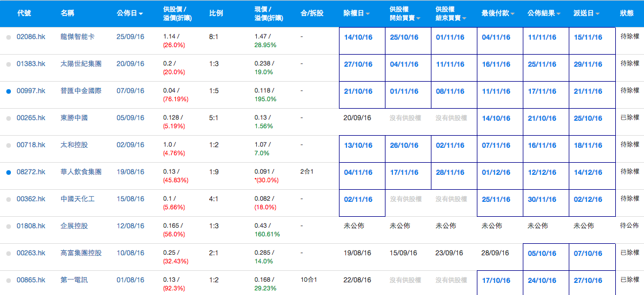Click the grey dot icon beside 01808.hk
644x295 pixels.
pos(8,227)
